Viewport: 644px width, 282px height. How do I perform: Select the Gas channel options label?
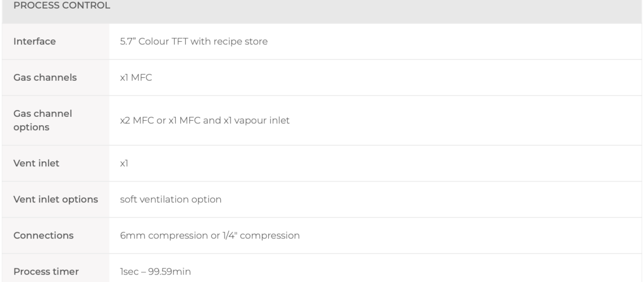(x=43, y=121)
